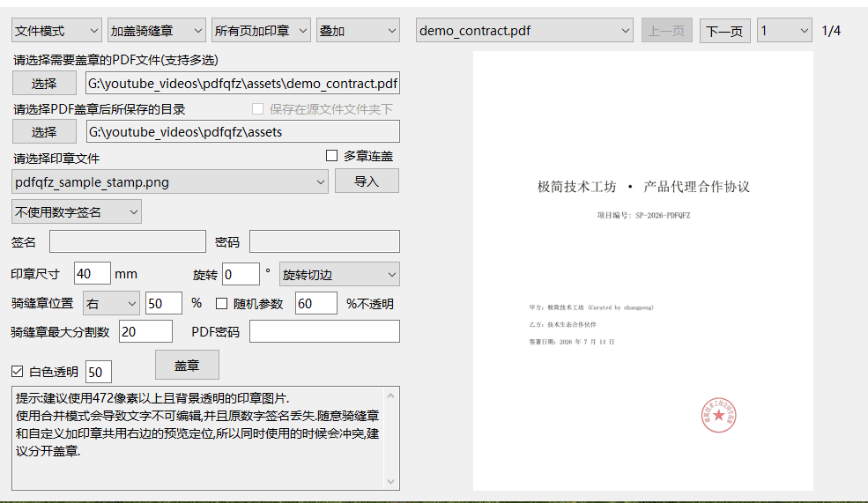The image size is (868, 503).
Task: Click the hint text box scroll down arrow
Action: coord(391,482)
